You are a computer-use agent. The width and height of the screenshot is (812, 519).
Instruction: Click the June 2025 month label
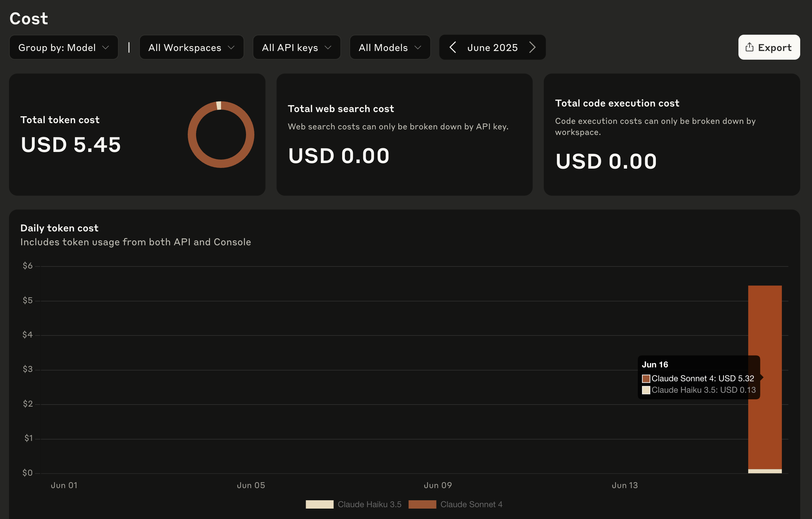coord(492,48)
